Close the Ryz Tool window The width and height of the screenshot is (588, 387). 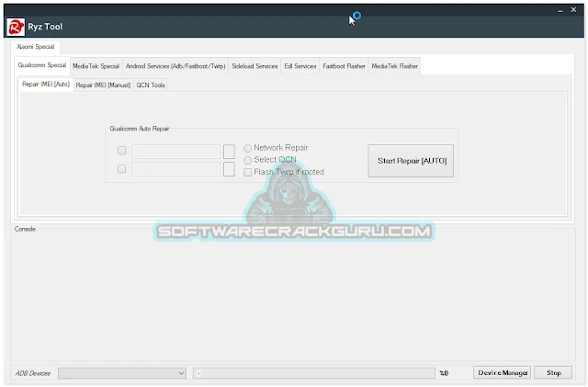pyautogui.click(x=573, y=10)
